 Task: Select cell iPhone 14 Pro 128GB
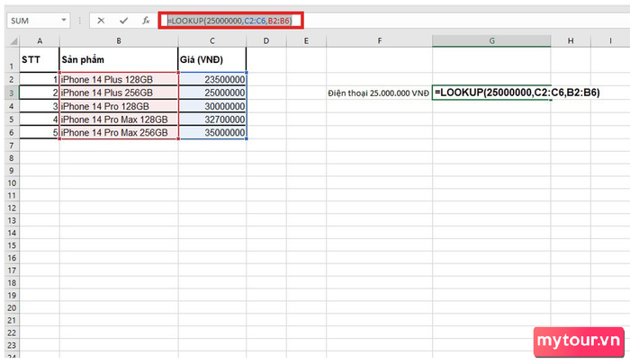point(119,106)
